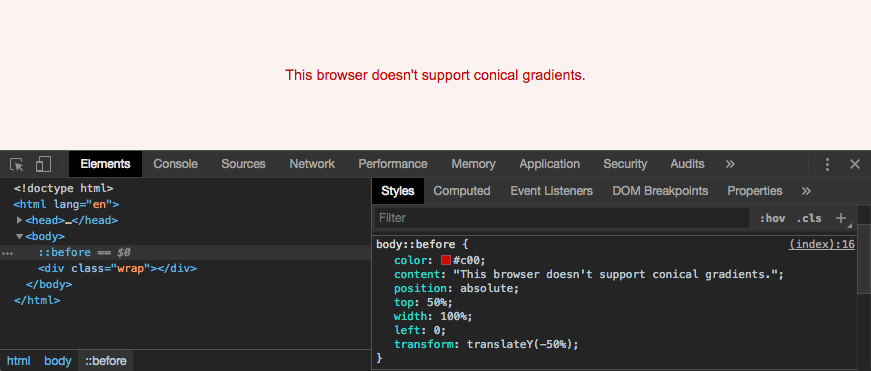Open the Sources tab
Screen dimensions: 871x371
[243, 164]
